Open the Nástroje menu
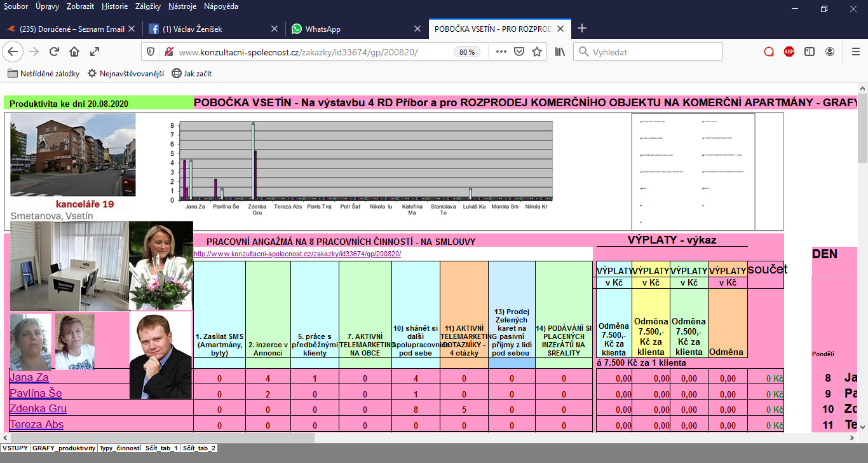The height and width of the screenshot is (463, 868). (182, 6)
